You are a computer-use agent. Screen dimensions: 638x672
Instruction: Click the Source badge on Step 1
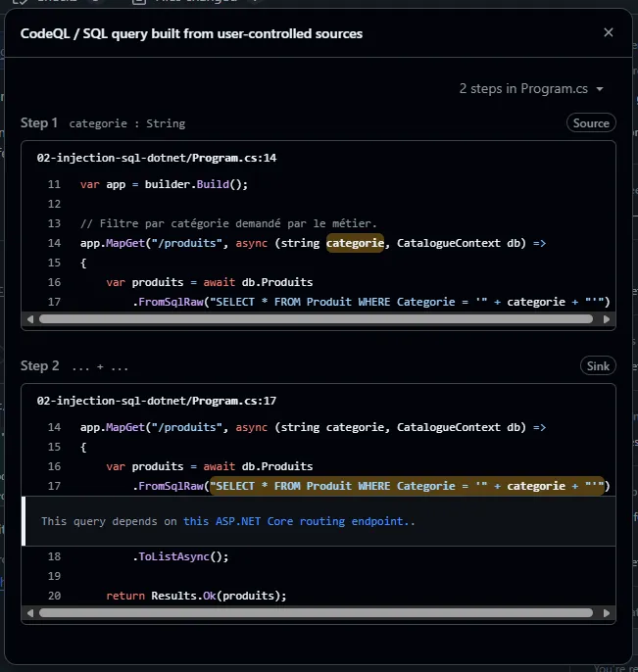(x=591, y=123)
